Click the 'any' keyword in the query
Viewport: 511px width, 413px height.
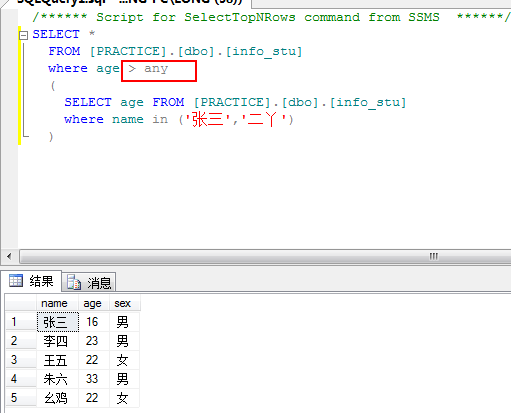click(x=156, y=69)
